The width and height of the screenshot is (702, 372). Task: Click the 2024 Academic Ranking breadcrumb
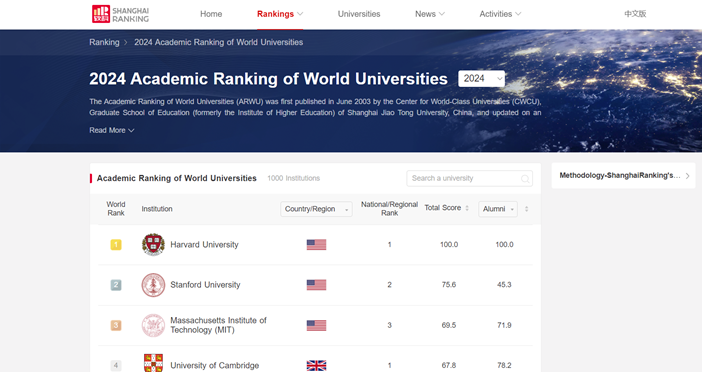[218, 42]
